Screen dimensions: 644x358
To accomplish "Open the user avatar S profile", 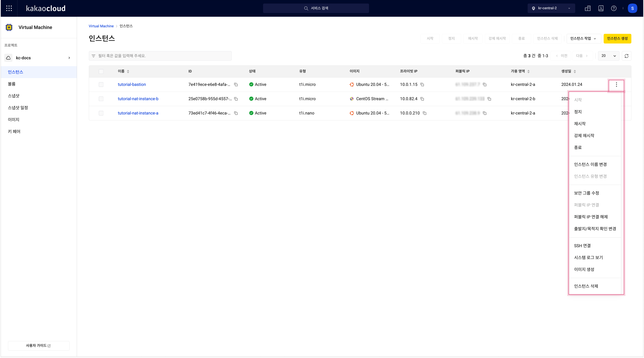I will point(632,8).
